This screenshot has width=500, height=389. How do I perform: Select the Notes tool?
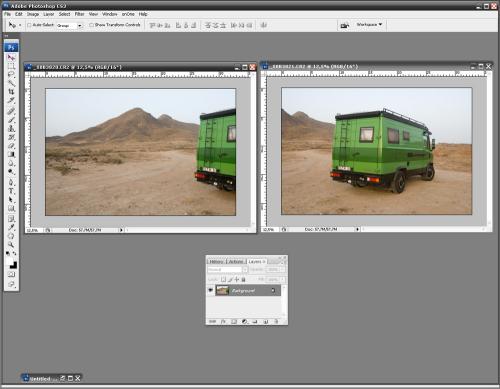coord(11,219)
